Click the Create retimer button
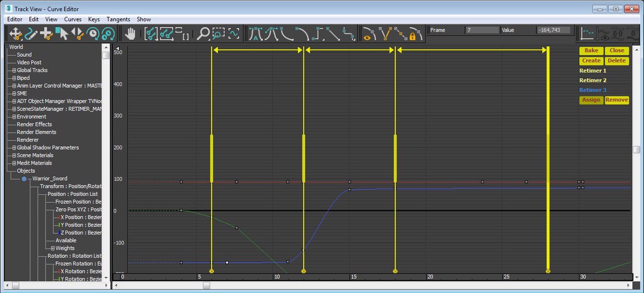This screenshot has width=644, height=293. (591, 60)
